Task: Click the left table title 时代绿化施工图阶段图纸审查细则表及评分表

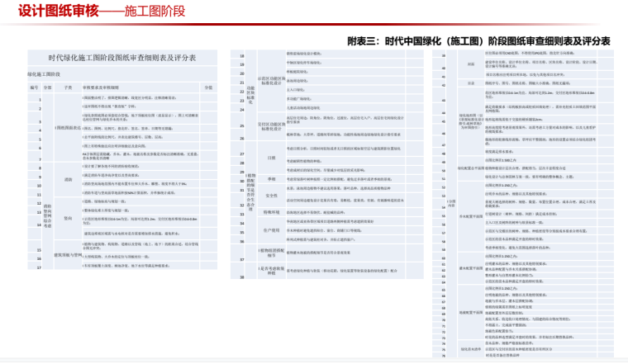Action: (x=122, y=59)
